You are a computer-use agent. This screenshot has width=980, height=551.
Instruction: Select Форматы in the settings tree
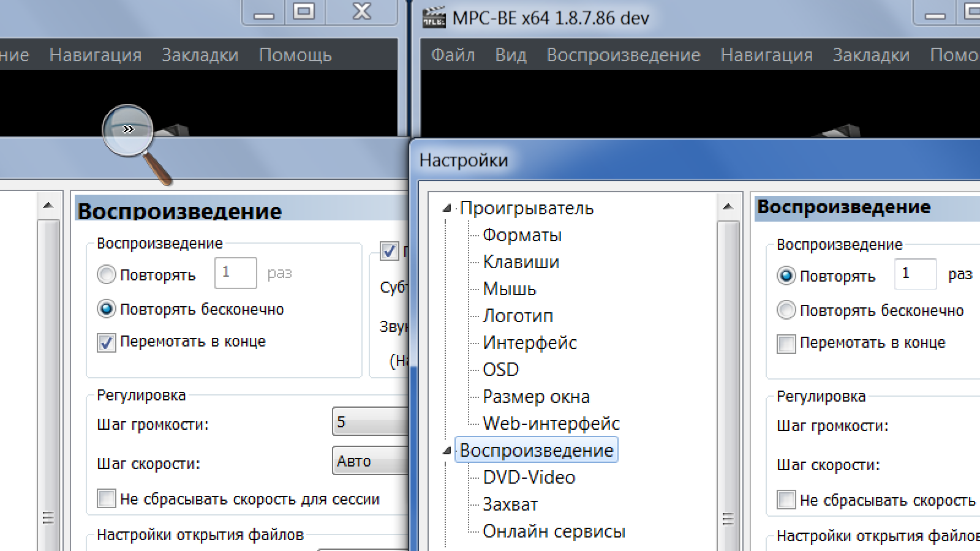(x=522, y=235)
